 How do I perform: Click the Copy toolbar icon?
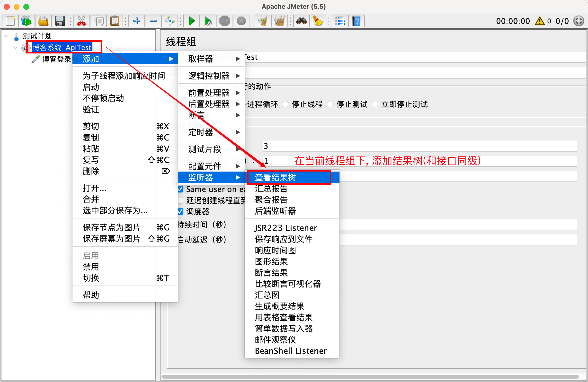[98, 21]
